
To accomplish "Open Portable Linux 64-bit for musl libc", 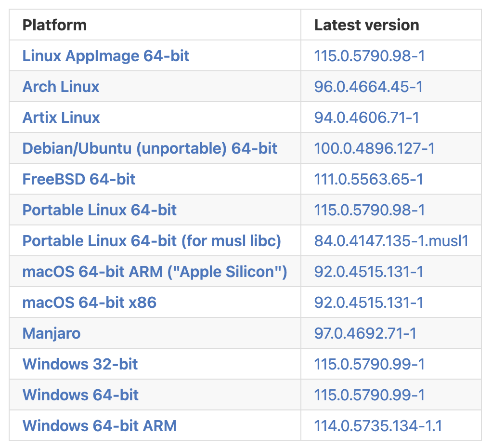I will click(152, 241).
